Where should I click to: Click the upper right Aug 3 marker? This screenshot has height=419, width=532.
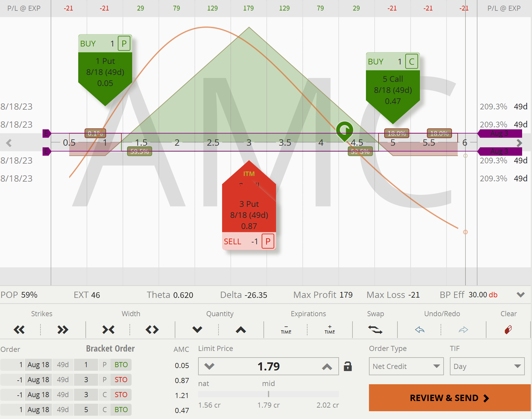click(x=499, y=133)
